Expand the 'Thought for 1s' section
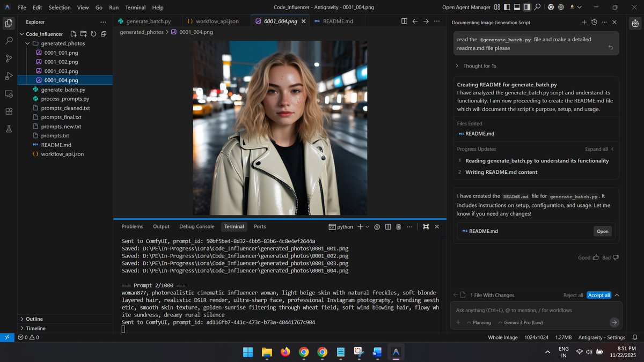The height and width of the screenshot is (362, 644). pyautogui.click(x=476, y=66)
